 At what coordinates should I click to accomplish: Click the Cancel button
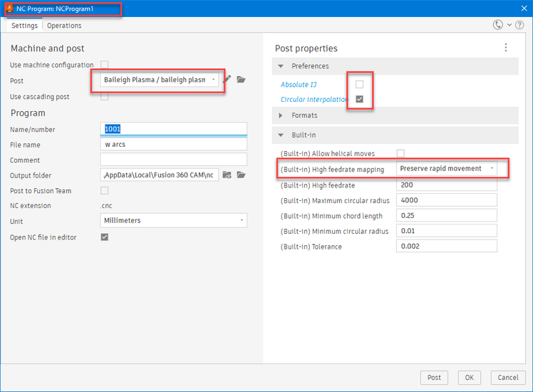508,377
